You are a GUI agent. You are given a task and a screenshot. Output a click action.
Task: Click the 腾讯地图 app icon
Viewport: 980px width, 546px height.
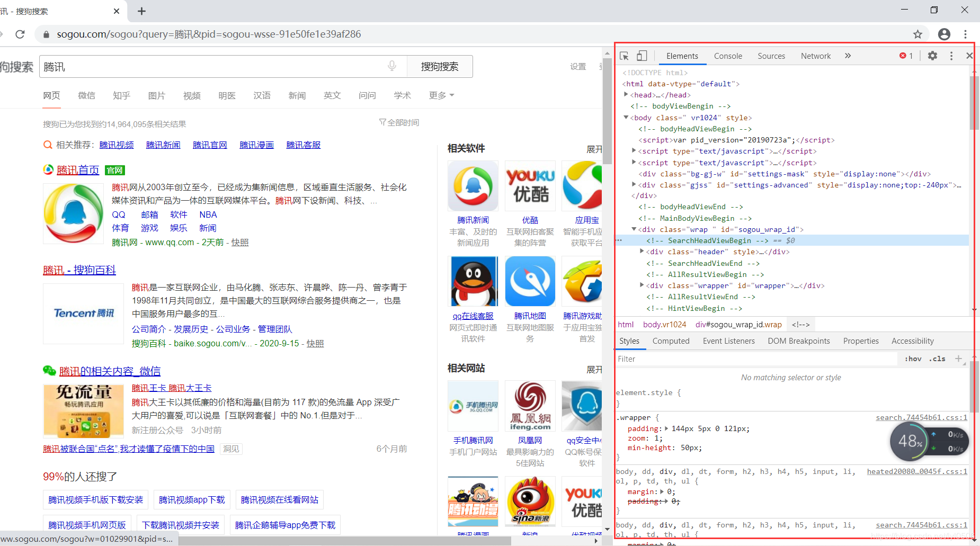[x=530, y=281]
